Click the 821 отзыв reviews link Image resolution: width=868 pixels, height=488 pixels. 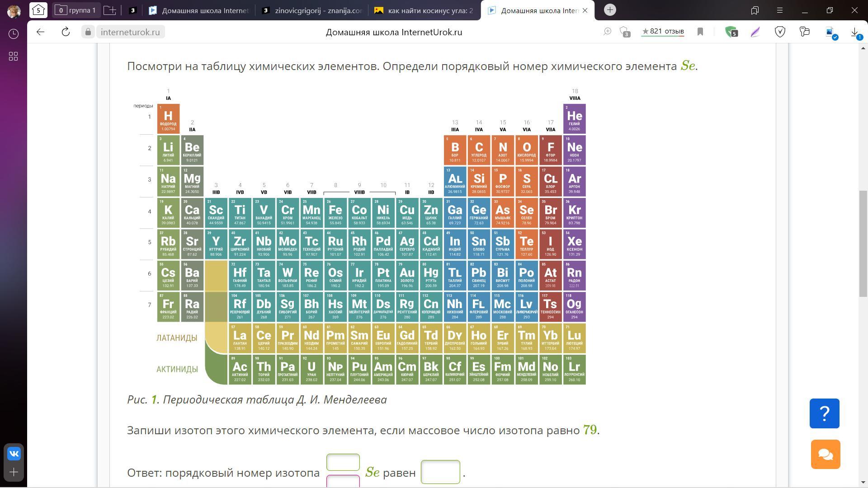(662, 32)
